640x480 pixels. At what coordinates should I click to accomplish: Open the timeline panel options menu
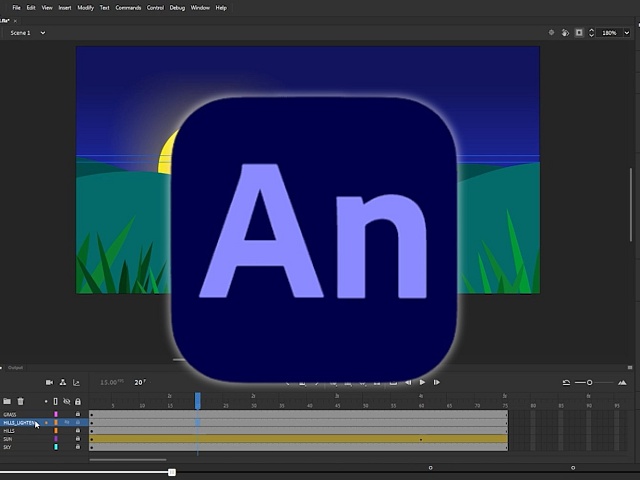click(x=632, y=368)
